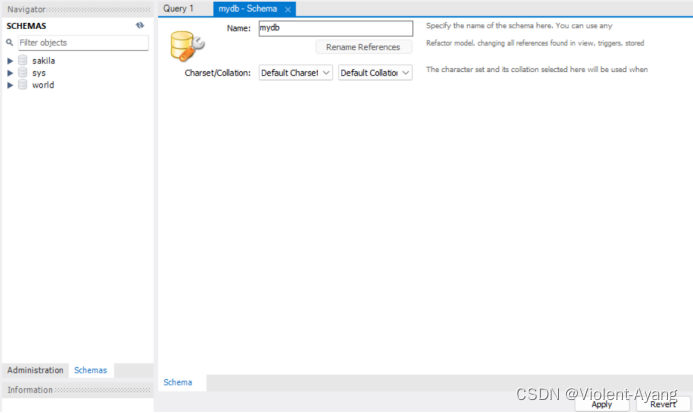Click the Charset/Collation label

click(217, 73)
